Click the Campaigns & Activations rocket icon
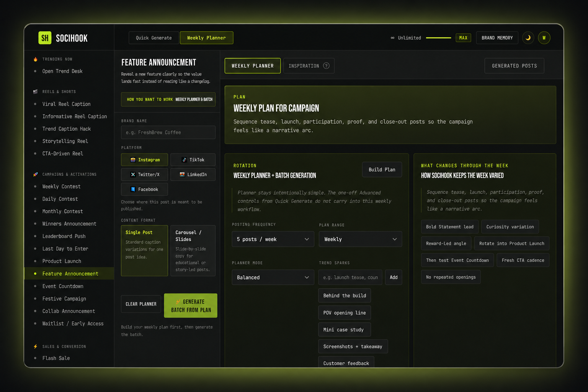The width and height of the screenshot is (588, 392). point(36,175)
